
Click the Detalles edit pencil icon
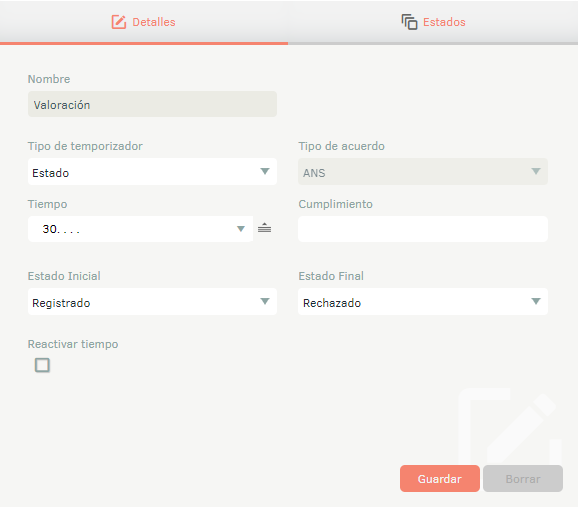tap(119, 22)
